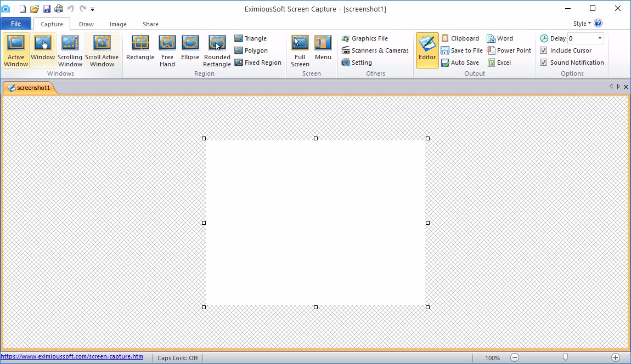The width and height of the screenshot is (631, 364).
Task: Click the bottom-right selection handle of image
Action: [427, 307]
